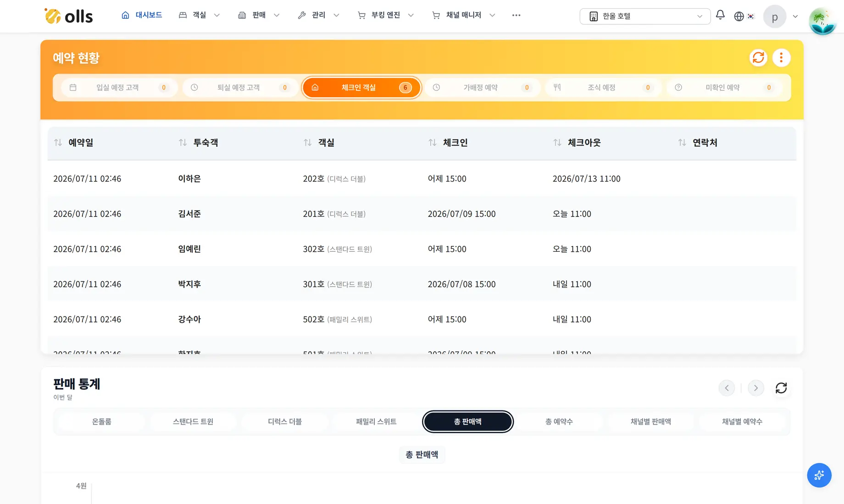
Task: Click room 201호 디럭스 더블
Action: click(x=334, y=214)
